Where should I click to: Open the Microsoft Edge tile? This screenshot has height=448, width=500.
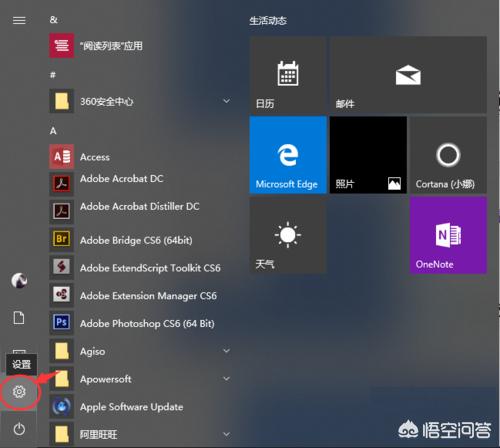click(x=288, y=155)
